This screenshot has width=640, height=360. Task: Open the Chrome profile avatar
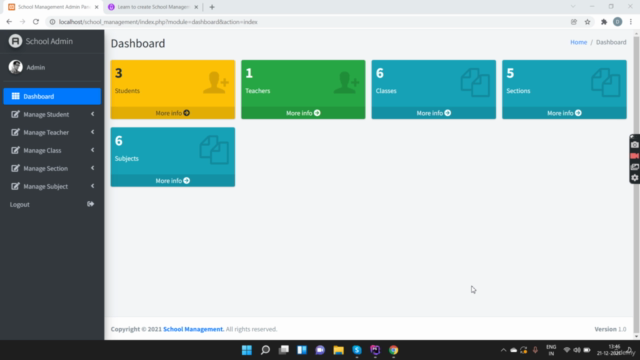click(618, 22)
